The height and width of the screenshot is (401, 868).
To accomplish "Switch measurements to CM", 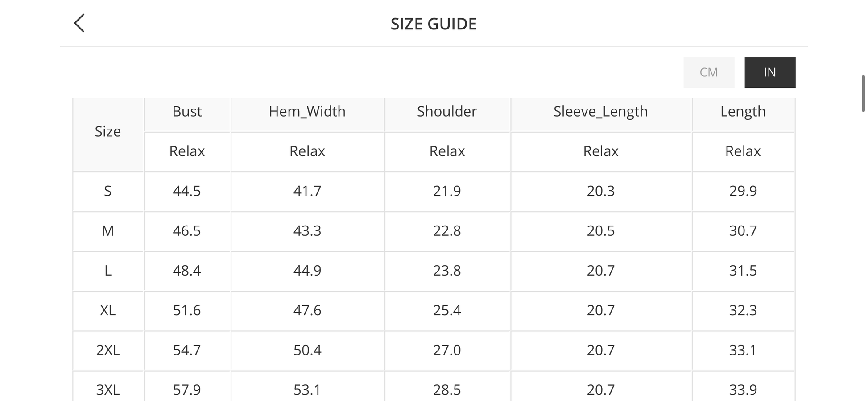I will point(708,72).
